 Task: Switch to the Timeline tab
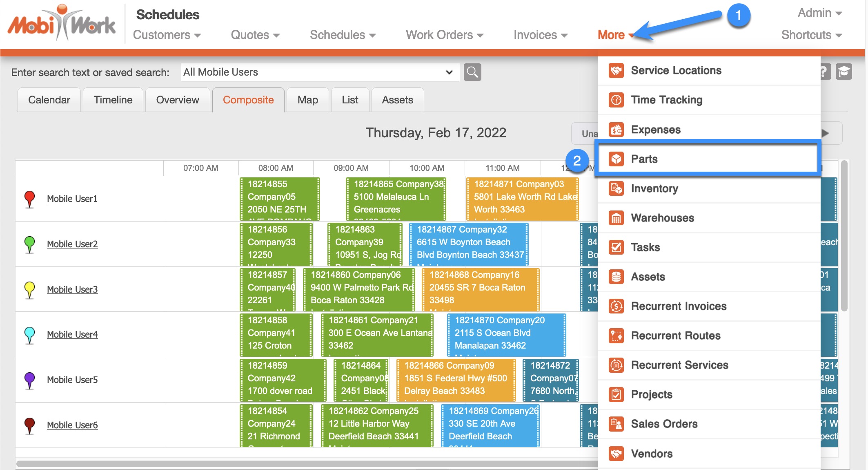[113, 100]
